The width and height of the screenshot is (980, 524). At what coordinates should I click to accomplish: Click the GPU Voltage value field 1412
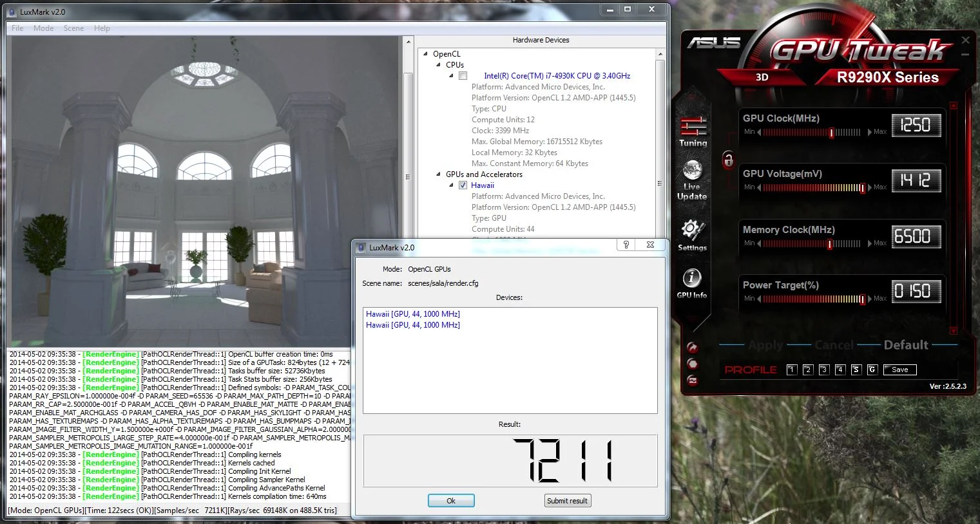click(916, 181)
